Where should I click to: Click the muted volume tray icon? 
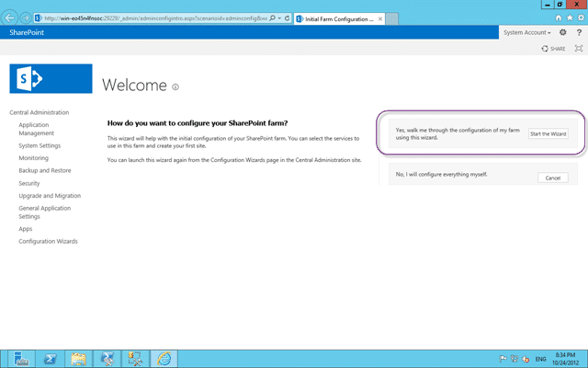[526, 359]
